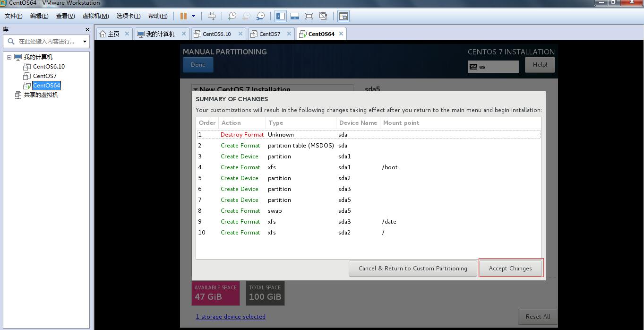Close the library panel with the X
This screenshot has width=644, height=330.
(x=87, y=29)
